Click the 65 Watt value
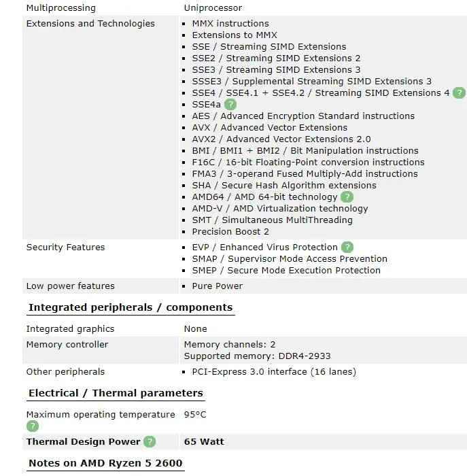 (204, 442)
